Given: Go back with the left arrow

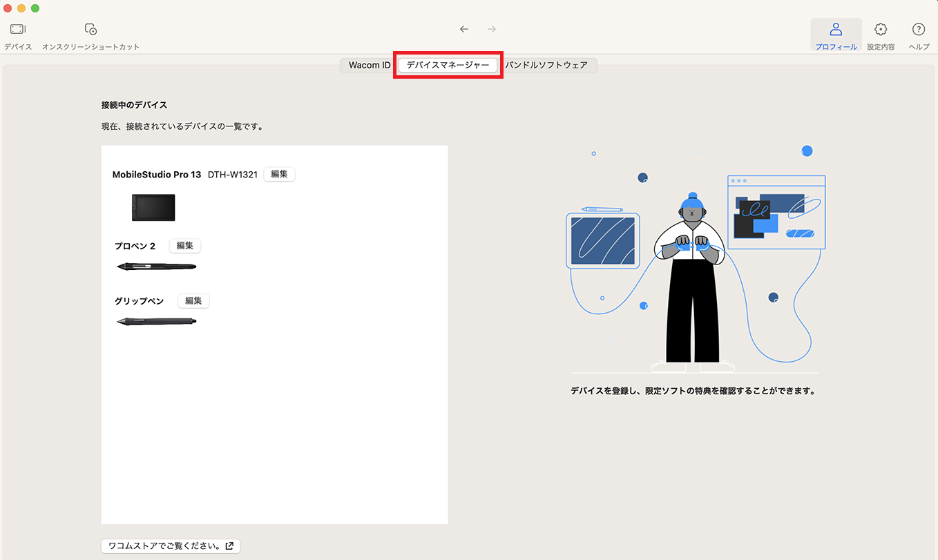Looking at the screenshot, I should (464, 29).
